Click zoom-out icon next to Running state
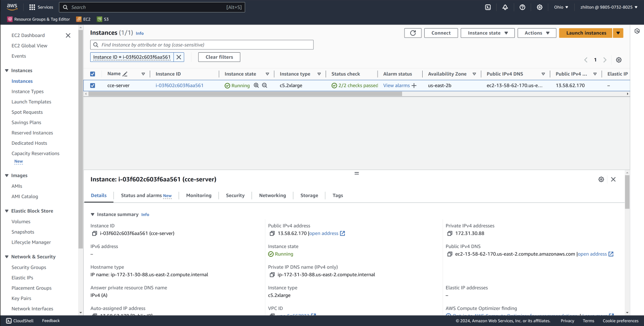 coord(265,85)
